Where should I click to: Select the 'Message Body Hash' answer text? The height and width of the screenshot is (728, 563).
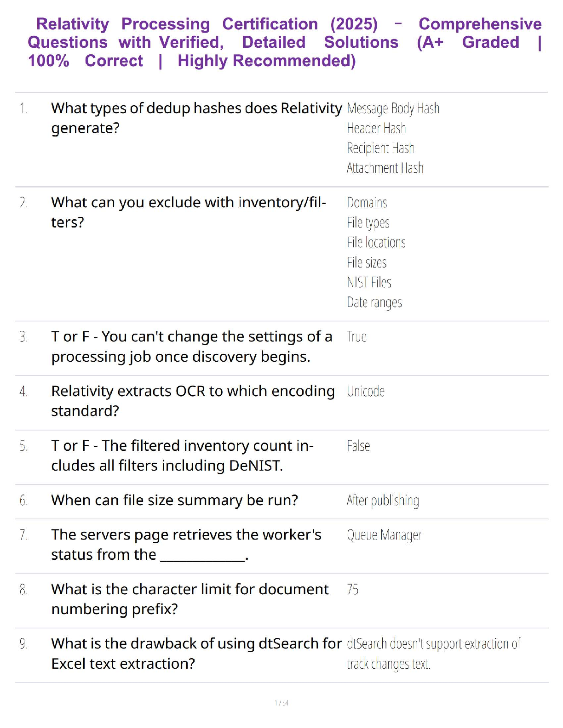[393, 108]
